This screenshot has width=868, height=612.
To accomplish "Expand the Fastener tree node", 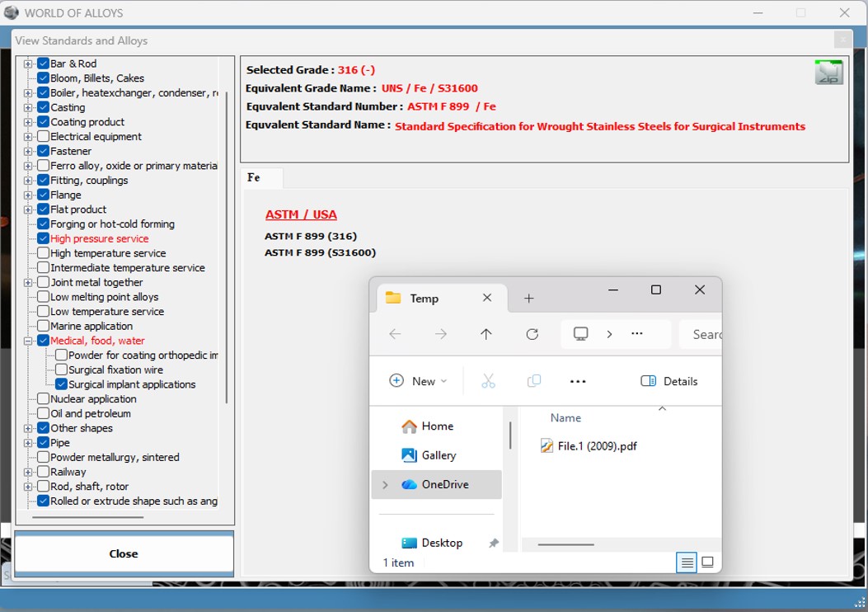I will (28, 151).
